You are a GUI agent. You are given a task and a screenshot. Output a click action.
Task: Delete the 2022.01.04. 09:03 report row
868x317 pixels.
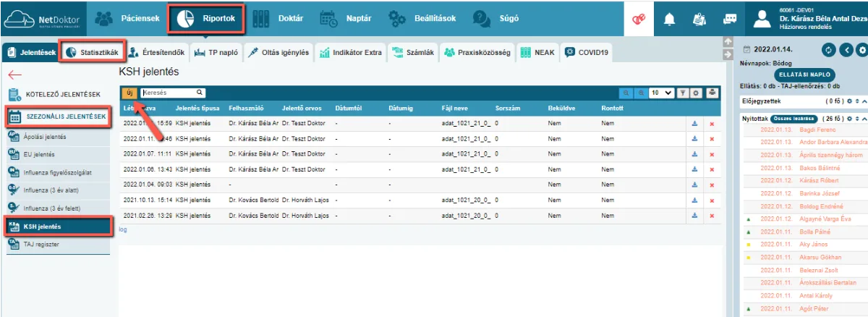pos(712,185)
